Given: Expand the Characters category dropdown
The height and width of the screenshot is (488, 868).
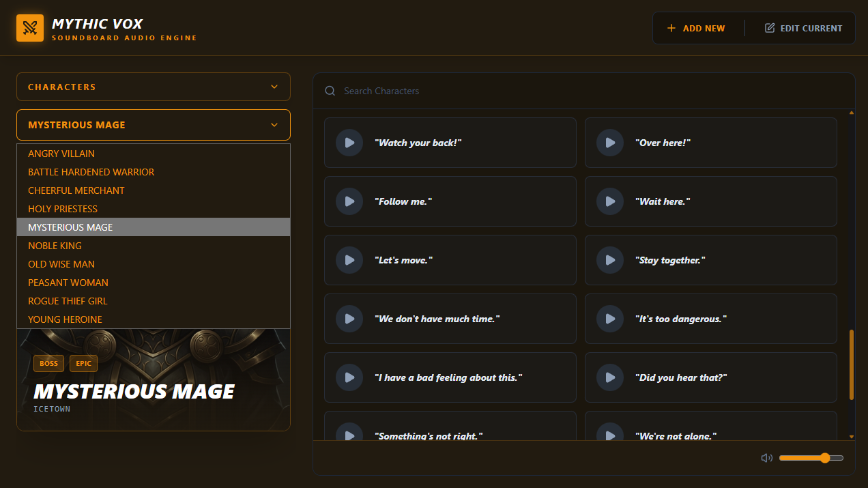Looking at the screenshot, I should pyautogui.click(x=154, y=87).
